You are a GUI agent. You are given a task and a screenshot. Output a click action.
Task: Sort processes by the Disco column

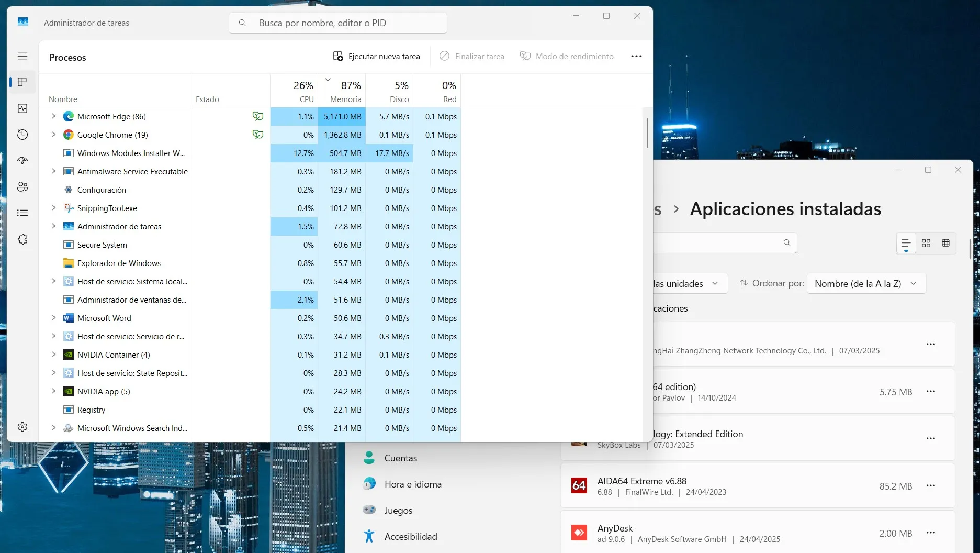coord(389,91)
